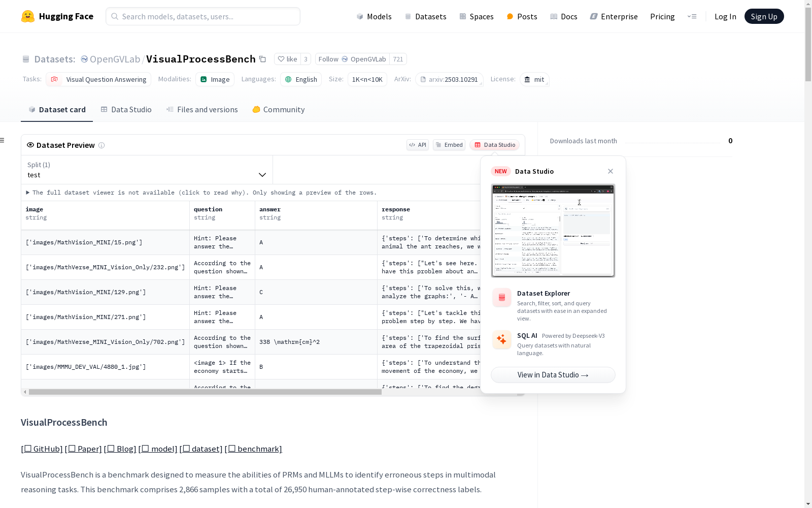Click the Embed button
This screenshot has height=508, width=812.
coord(449,145)
